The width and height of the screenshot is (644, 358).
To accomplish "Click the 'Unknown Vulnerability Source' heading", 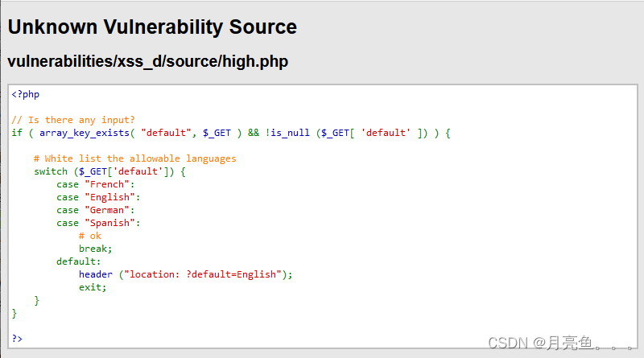I will tap(152, 27).
